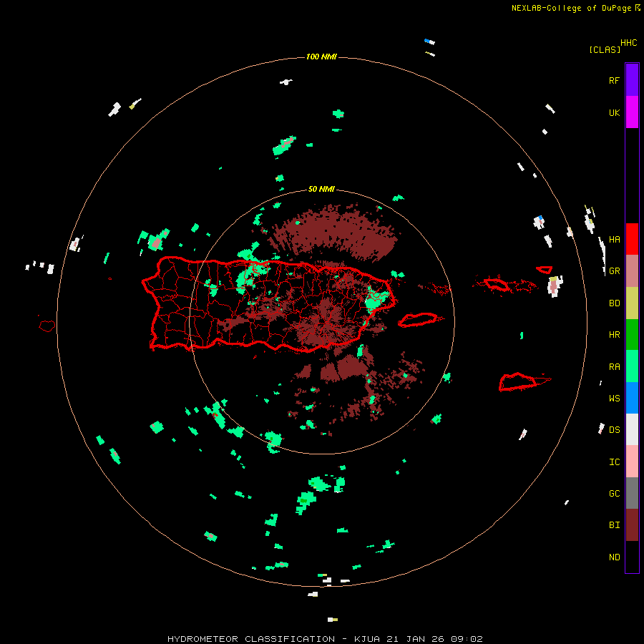Click the 50 NMI range ring label

321,189
